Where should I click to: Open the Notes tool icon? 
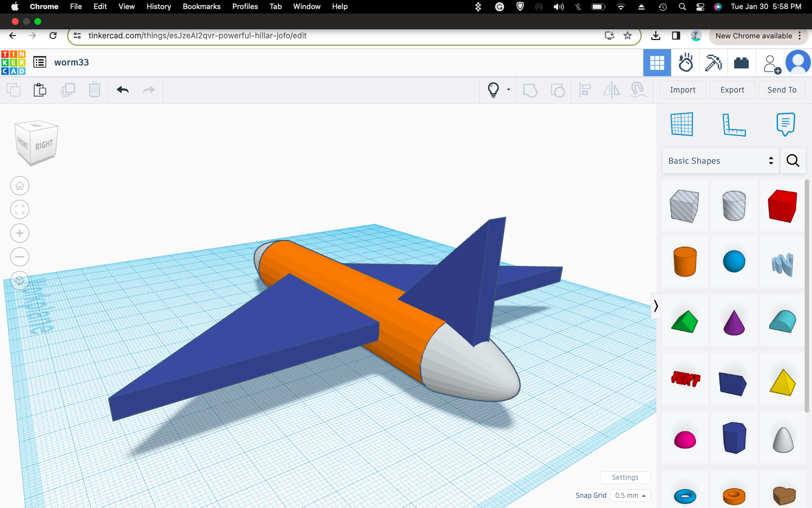[785, 124]
